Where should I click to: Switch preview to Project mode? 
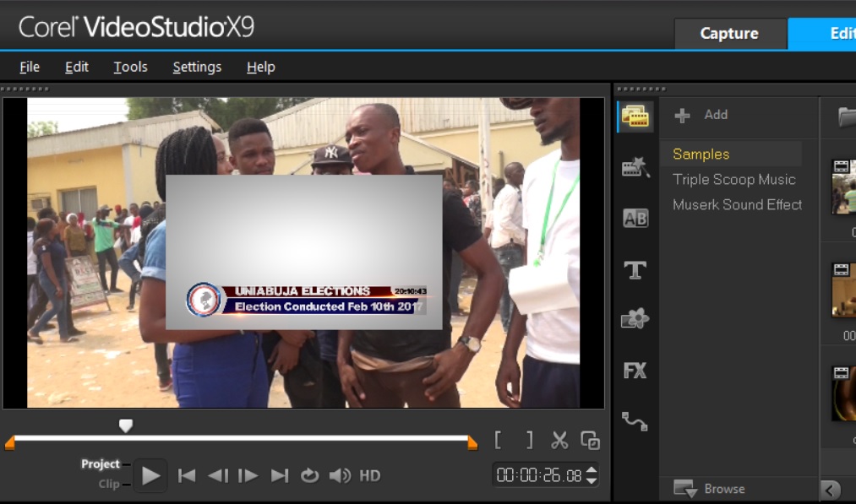point(101,464)
